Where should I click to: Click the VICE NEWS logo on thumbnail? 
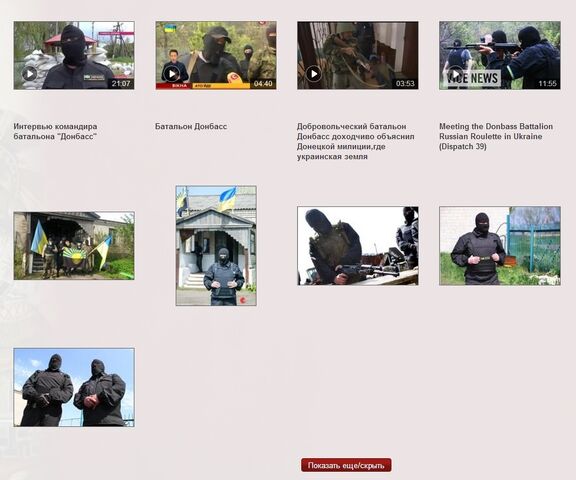click(x=473, y=78)
